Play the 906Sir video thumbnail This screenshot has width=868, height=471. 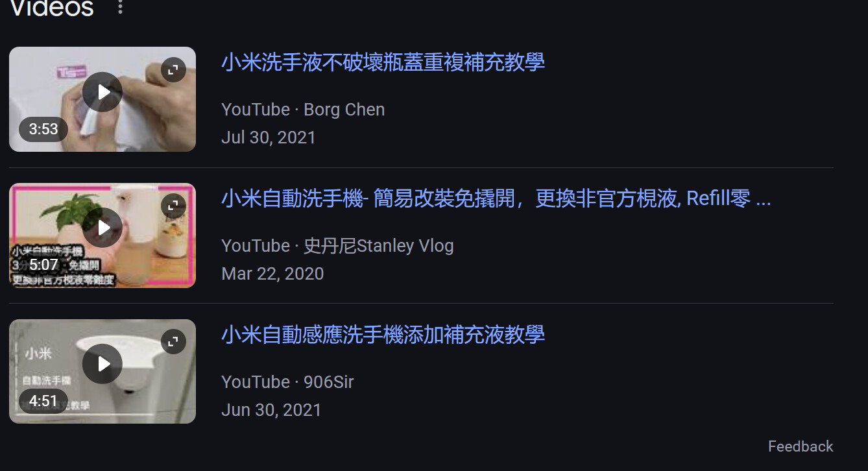(x=102, y=364)
